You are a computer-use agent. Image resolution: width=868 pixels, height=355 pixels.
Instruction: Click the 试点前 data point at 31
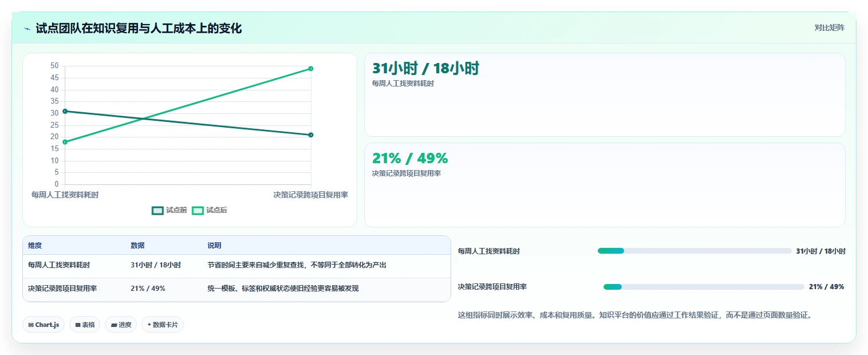pos(65,111)
